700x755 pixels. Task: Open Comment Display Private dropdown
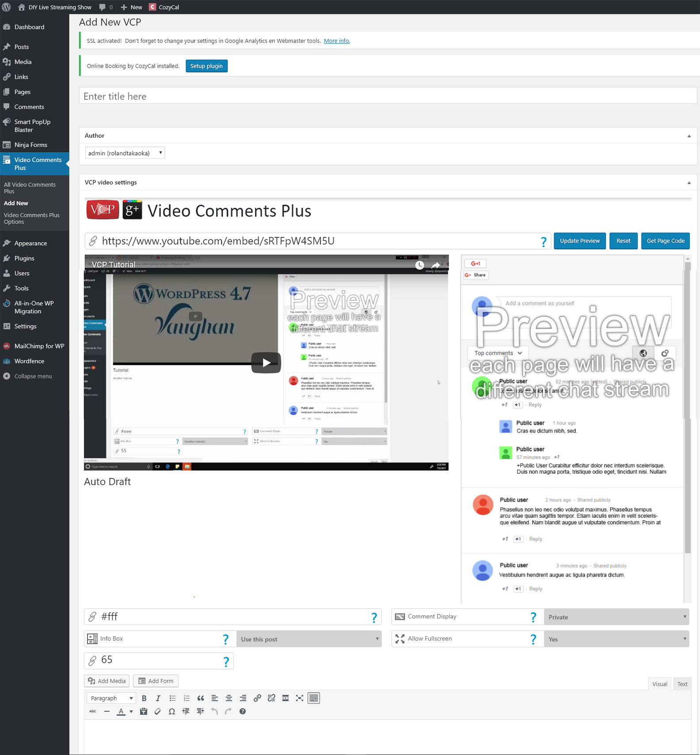click(616, 617)
